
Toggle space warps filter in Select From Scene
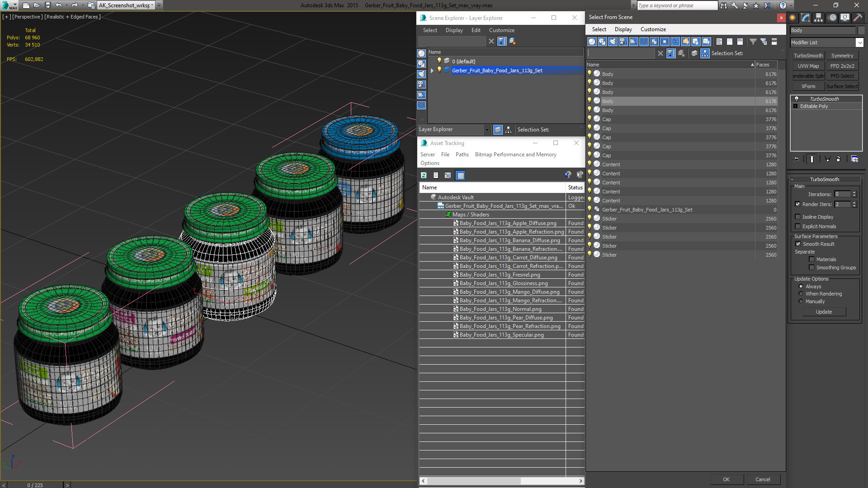click(x=644, y=42)
